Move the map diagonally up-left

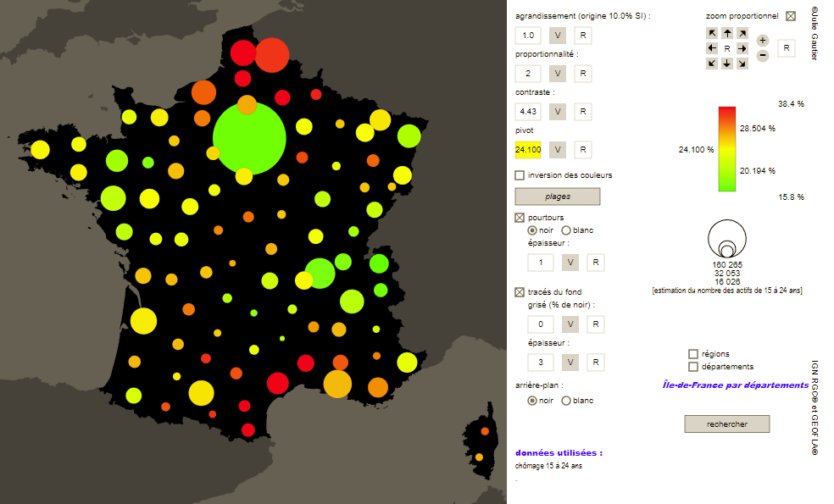(712, 34)
